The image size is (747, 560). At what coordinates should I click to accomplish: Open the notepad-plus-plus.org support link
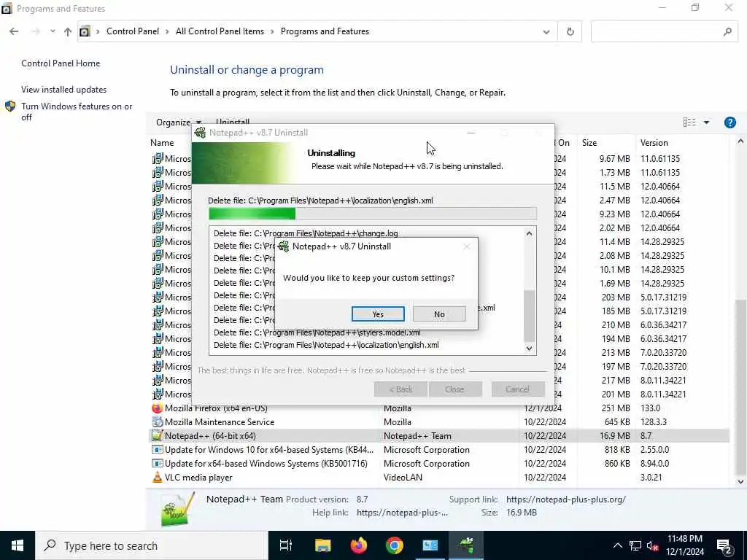566,499
